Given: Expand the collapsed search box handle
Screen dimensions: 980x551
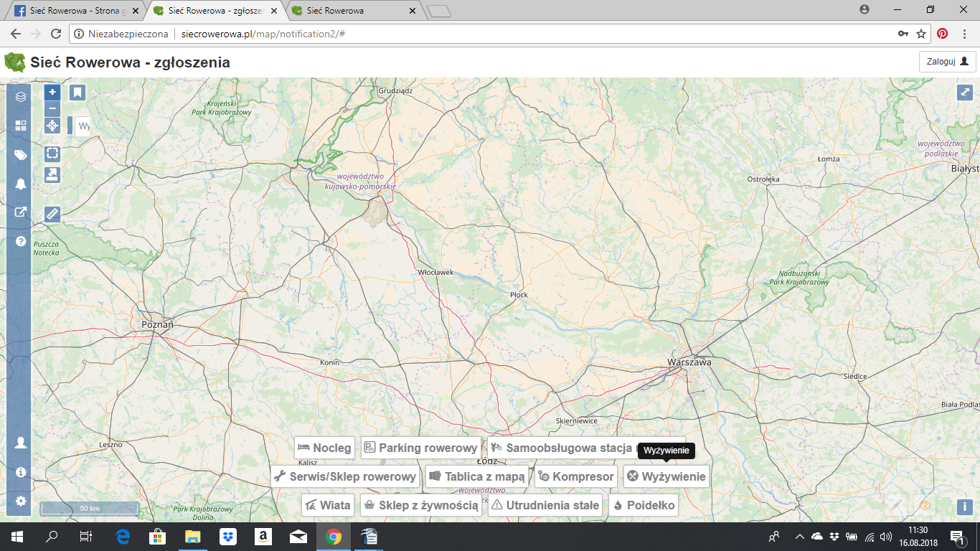Looking at the screenshot, I should pos(70,126).
